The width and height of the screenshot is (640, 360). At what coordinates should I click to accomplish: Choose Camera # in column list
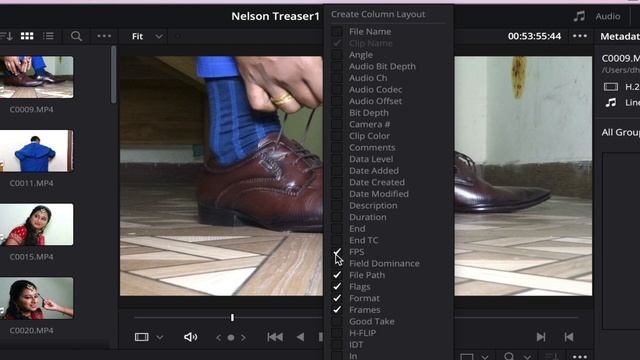tap(369, 124)
